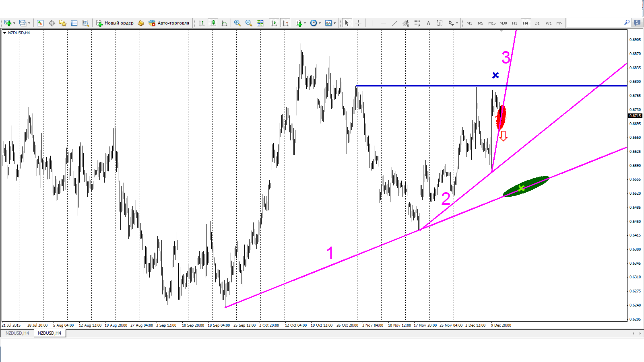Toggle the Terminal panel icon

click(74, 23)
